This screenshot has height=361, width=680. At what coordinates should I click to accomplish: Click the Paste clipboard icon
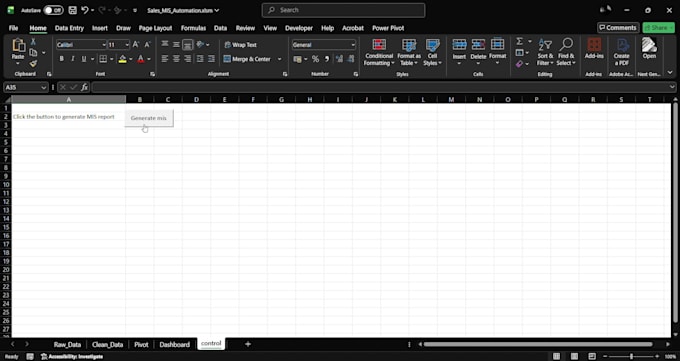18,46
